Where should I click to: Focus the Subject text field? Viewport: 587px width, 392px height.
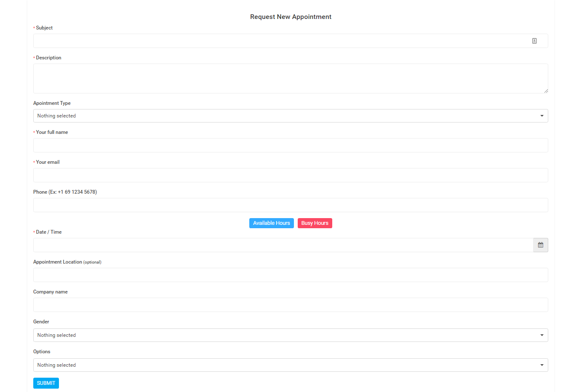278,41
